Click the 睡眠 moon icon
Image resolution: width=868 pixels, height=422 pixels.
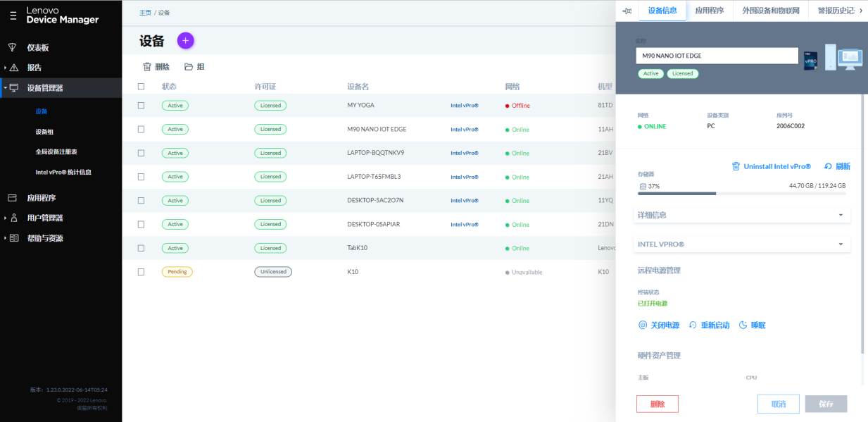click(x=743, y=325)
